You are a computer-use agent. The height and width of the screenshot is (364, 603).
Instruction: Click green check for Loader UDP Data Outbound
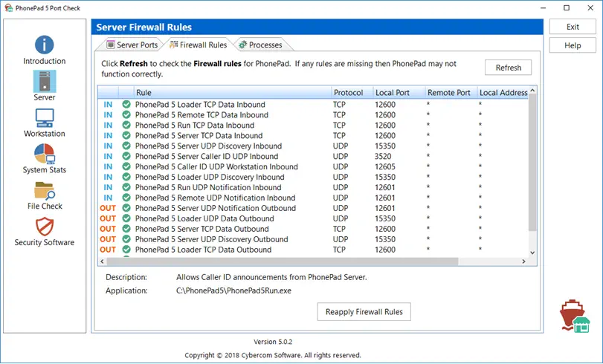coord(126,218)
